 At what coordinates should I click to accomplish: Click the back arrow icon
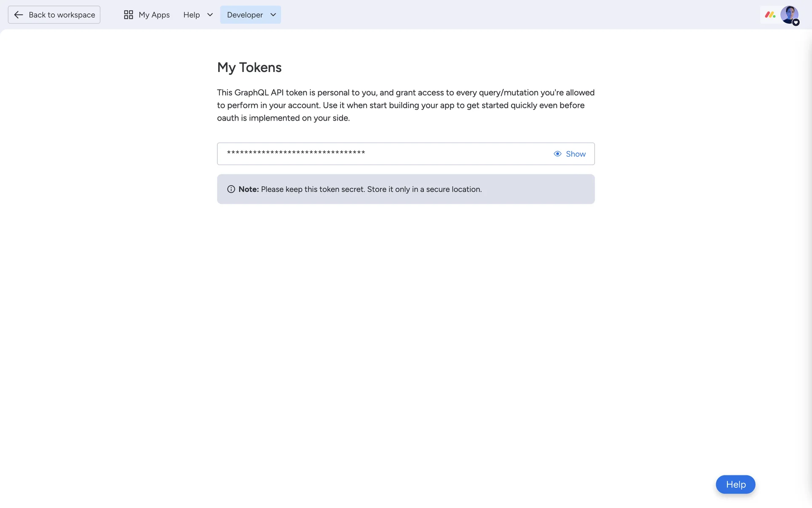click(18, 15)
